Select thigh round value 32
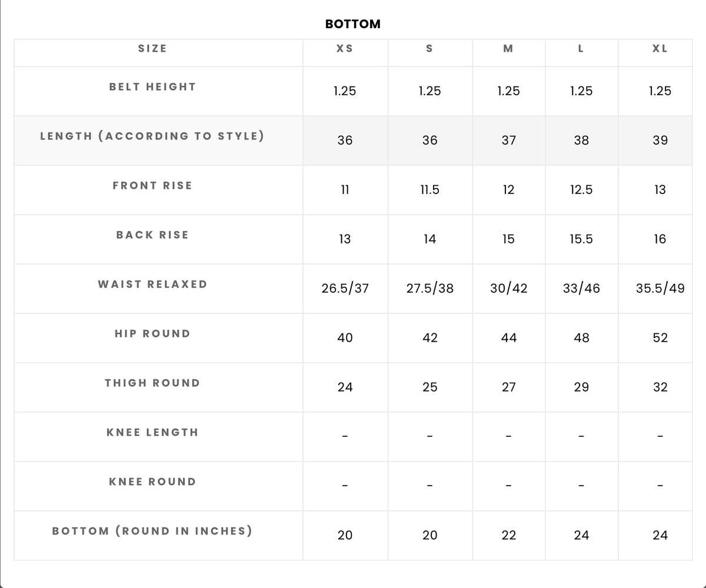706x588 pixels. 660,387
